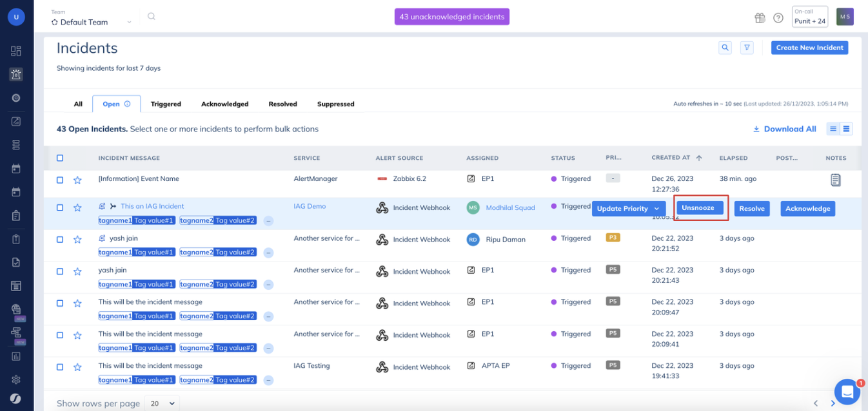This screenshot has height=411, width=868.
Task: Click the Unsnooze button
Action: [x=699, y=208]
